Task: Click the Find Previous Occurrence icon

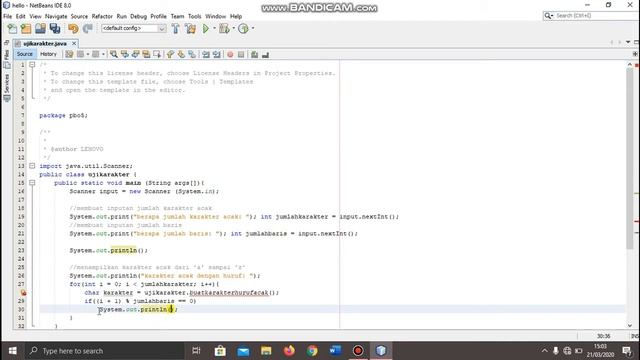Action: (x=124, y=54)
